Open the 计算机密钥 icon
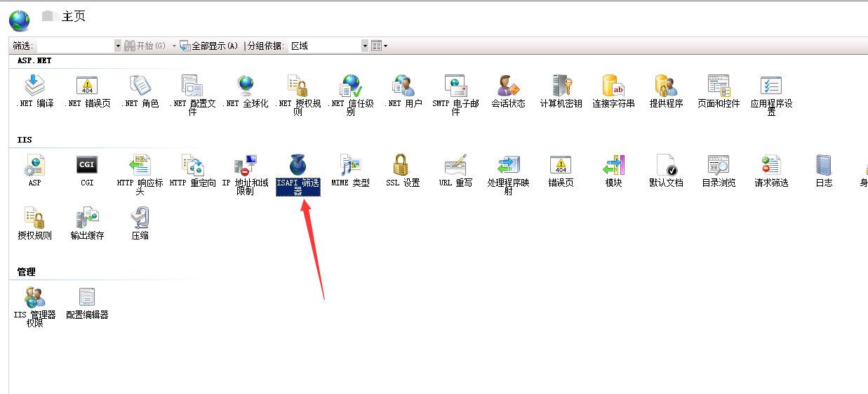This screenshot has width=868, height=394. [x=561, y=86]
